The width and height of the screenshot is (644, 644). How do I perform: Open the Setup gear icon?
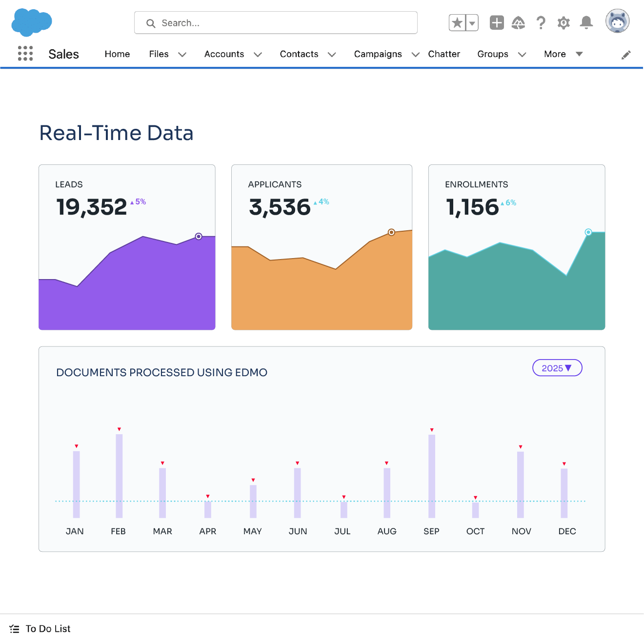[563, 23]
